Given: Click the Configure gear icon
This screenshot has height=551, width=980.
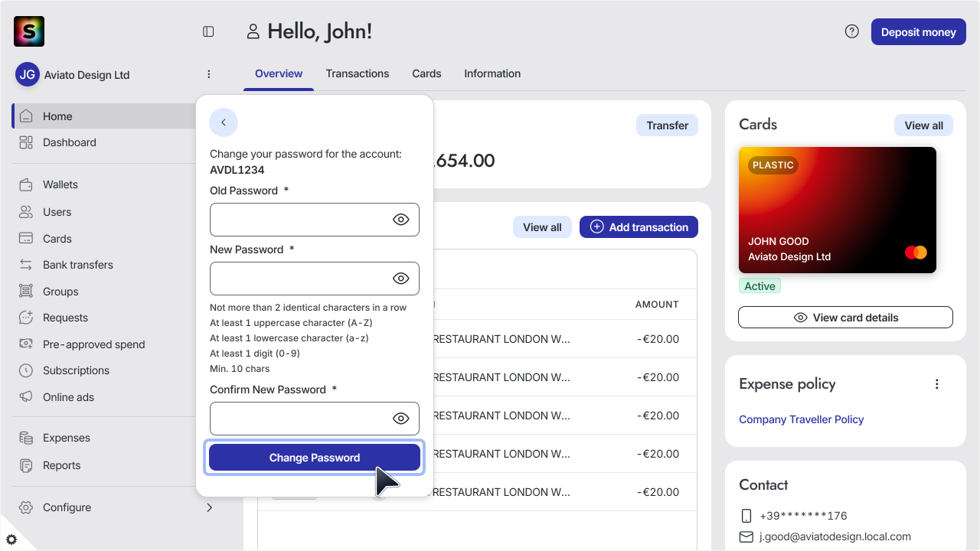Looking at the screenshot, I should click(x=26, y=507).
